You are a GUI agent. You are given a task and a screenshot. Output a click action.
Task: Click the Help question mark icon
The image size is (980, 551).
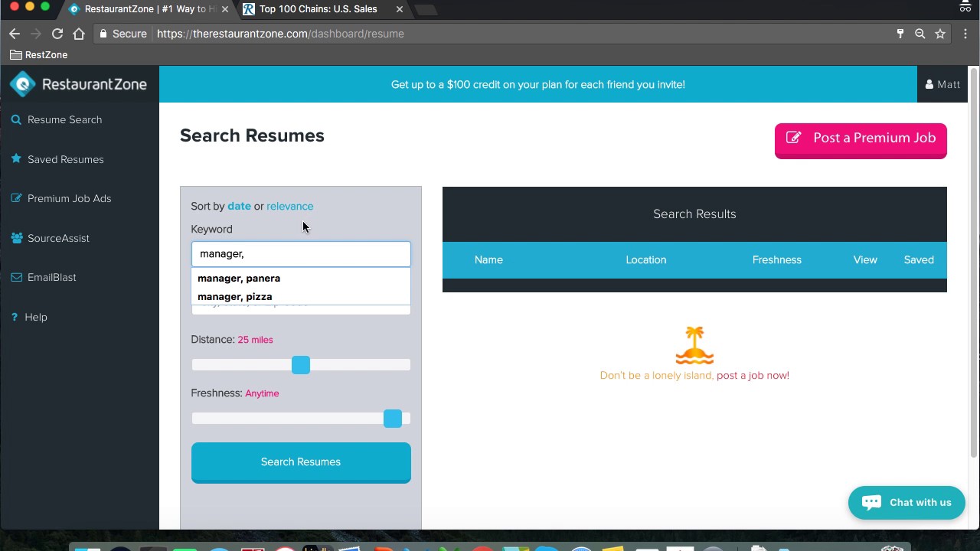pos(15,317)
